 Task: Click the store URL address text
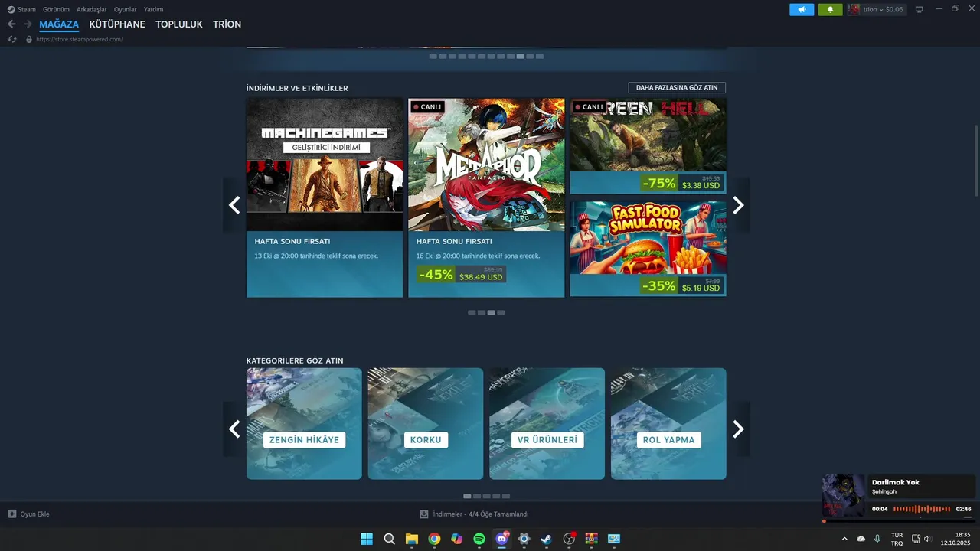pos(79,39)
